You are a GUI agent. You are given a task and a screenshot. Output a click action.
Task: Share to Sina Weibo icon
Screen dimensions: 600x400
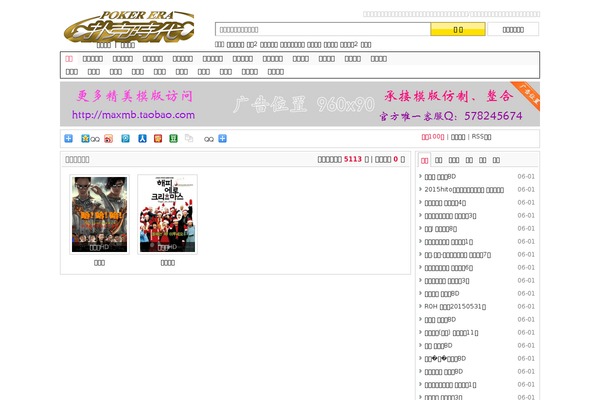[109, 139]
